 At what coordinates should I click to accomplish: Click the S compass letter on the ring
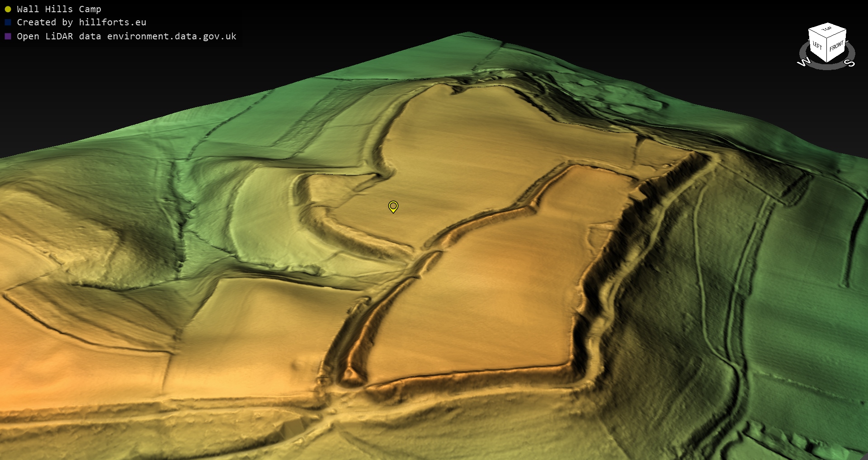850,63
